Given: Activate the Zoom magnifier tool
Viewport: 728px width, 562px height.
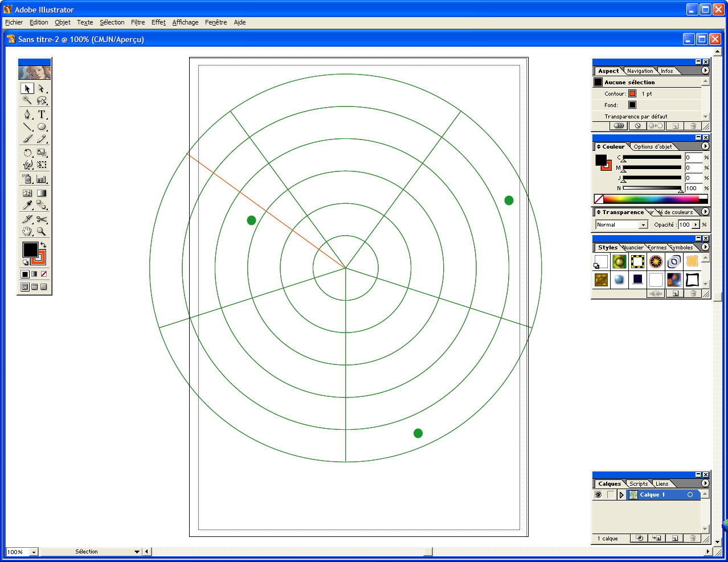Looking at the screenshot, I should tap(42, 231).
